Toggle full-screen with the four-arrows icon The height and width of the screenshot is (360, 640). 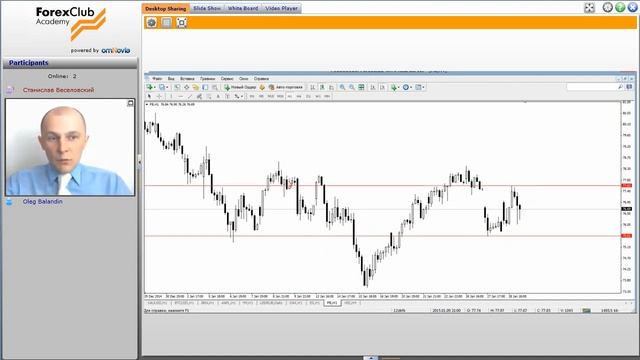coord(589,8)
